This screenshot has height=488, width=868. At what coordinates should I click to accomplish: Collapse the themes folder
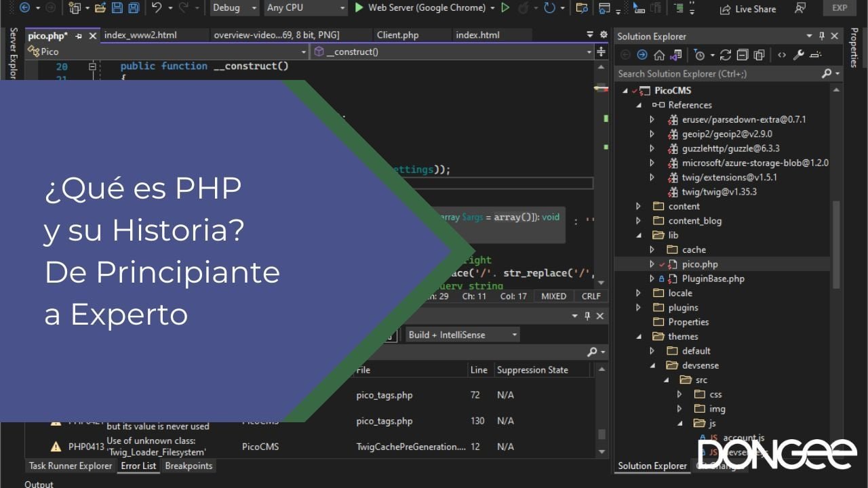(638, 336)
